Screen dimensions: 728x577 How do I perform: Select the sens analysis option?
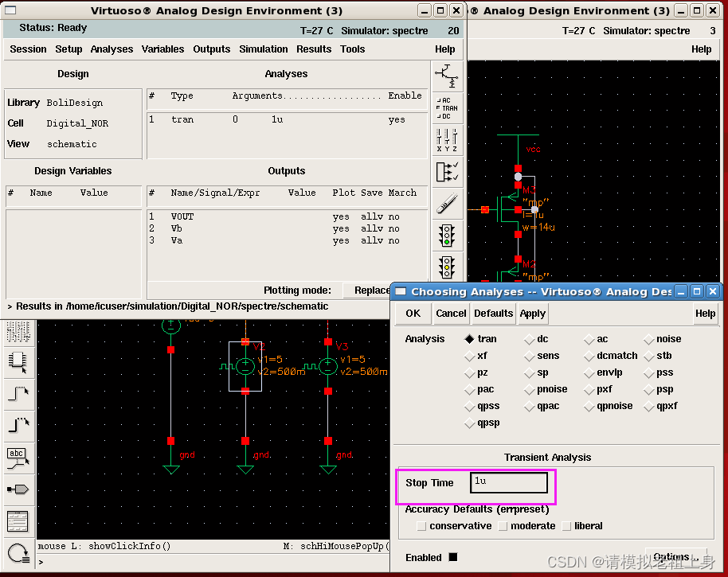530,356
